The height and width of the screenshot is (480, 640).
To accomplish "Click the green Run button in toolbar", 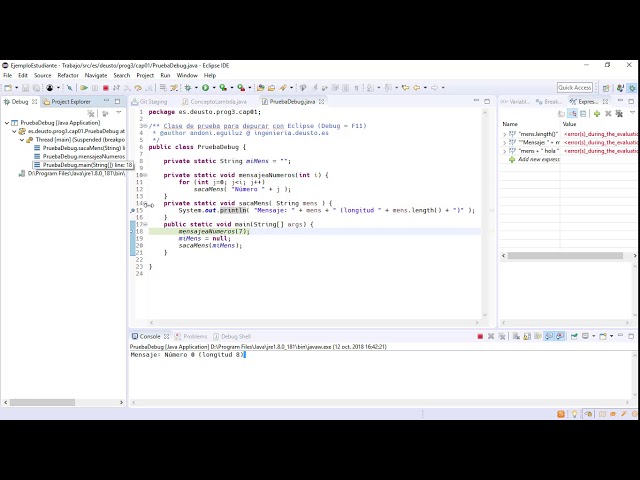I will click(206, 88).
